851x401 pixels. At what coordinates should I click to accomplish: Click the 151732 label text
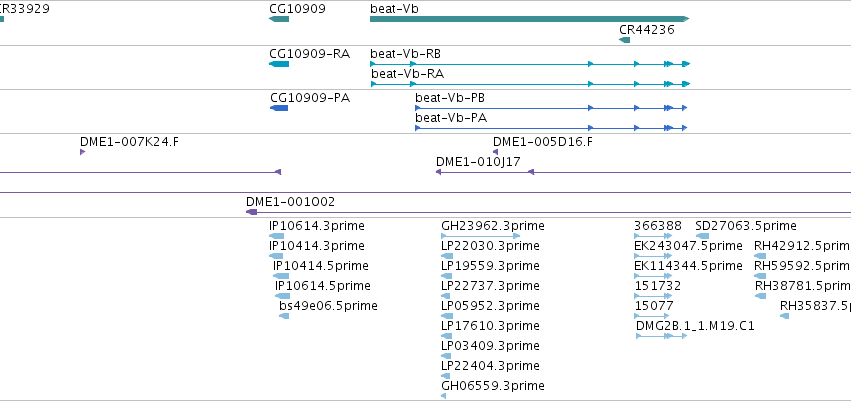[x=657, y=286]
